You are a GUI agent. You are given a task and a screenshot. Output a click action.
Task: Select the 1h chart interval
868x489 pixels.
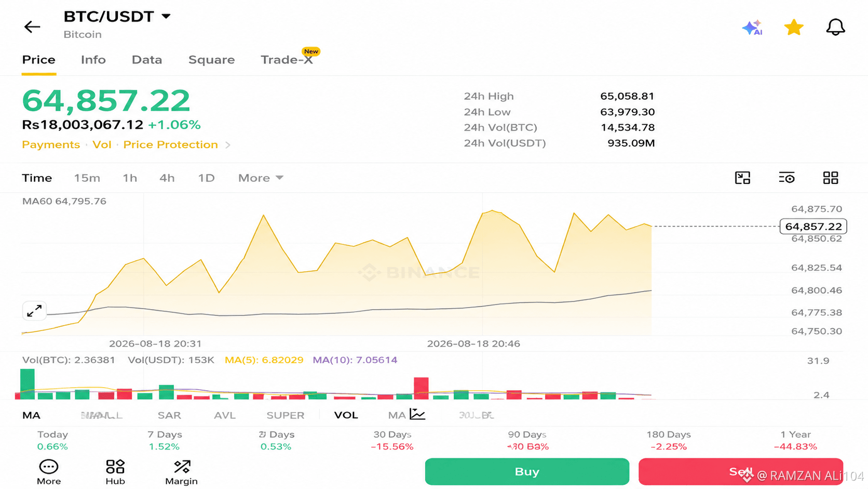(x=130, y=178)
